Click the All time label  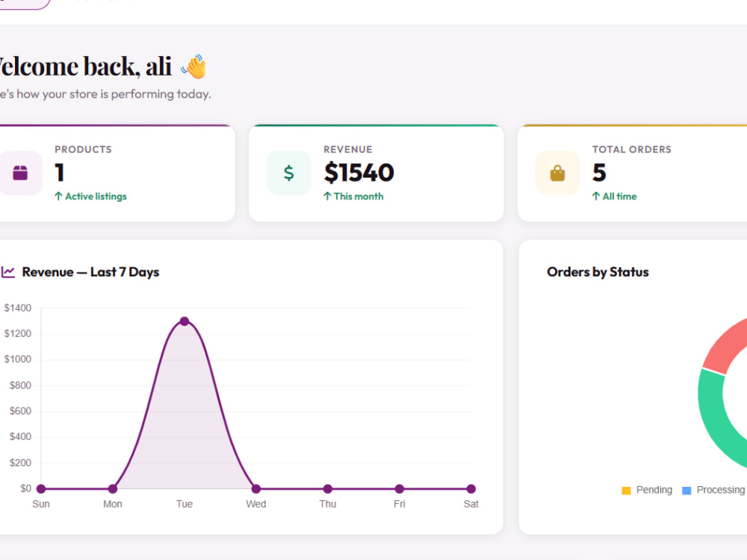tap(619, 196)
